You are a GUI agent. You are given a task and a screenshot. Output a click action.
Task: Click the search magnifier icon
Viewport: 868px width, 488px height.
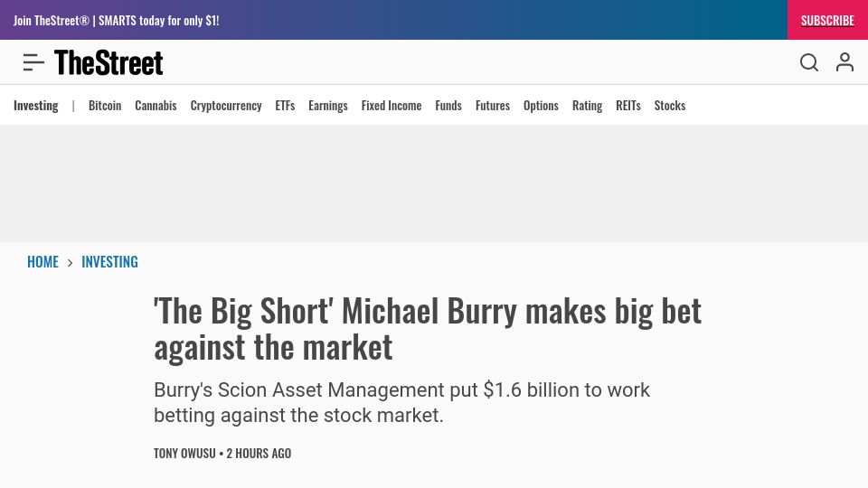808,62
